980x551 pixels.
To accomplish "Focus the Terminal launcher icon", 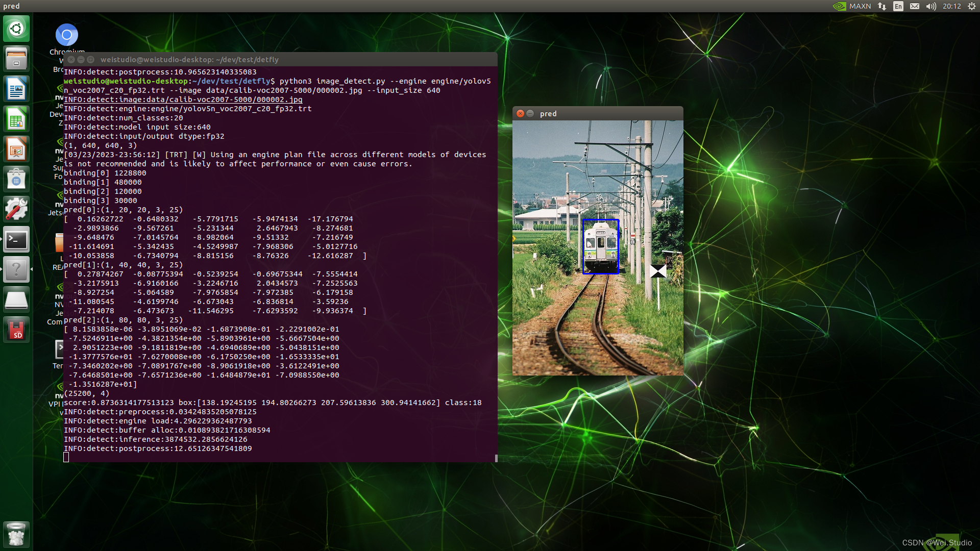I will pos(16,240).
